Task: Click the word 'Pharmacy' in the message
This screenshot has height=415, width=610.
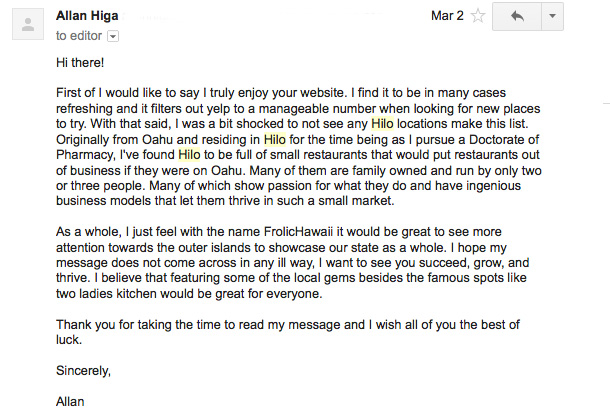Action: (84, 155)
